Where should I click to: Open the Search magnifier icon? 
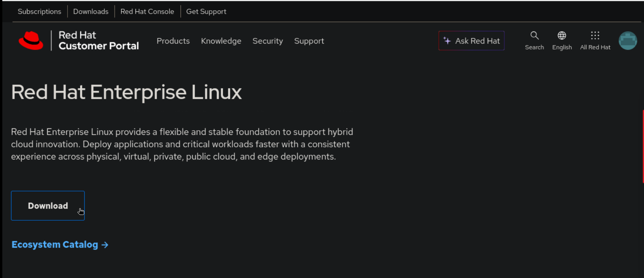[534, 36]
